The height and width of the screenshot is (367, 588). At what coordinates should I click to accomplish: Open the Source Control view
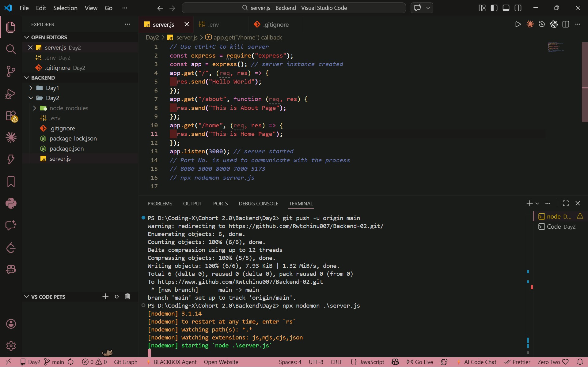click(x=11, y=71)
